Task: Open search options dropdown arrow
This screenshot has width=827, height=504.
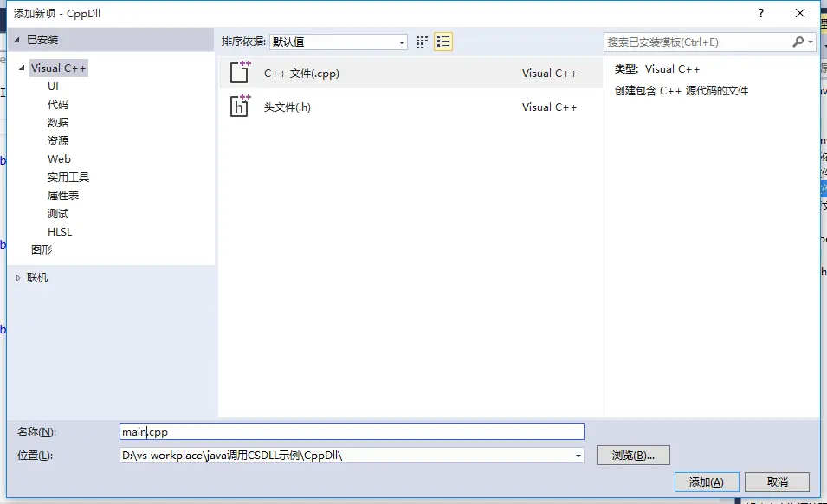Action: pos(811,42)
